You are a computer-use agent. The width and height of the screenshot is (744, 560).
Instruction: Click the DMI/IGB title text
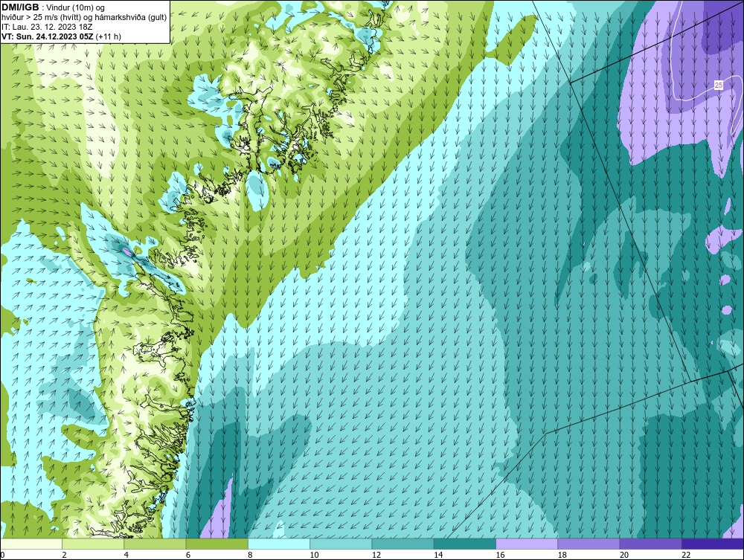point(20,7)
